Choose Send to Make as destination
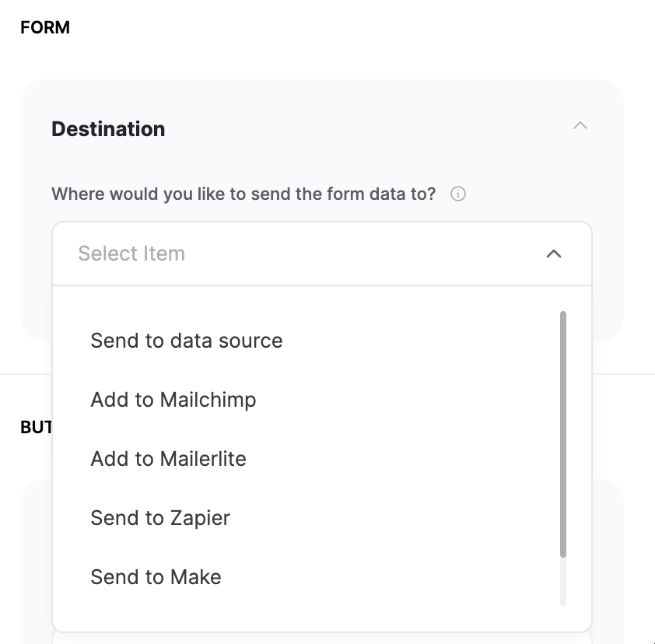This screenshot has height=644, width=655. 156,577
